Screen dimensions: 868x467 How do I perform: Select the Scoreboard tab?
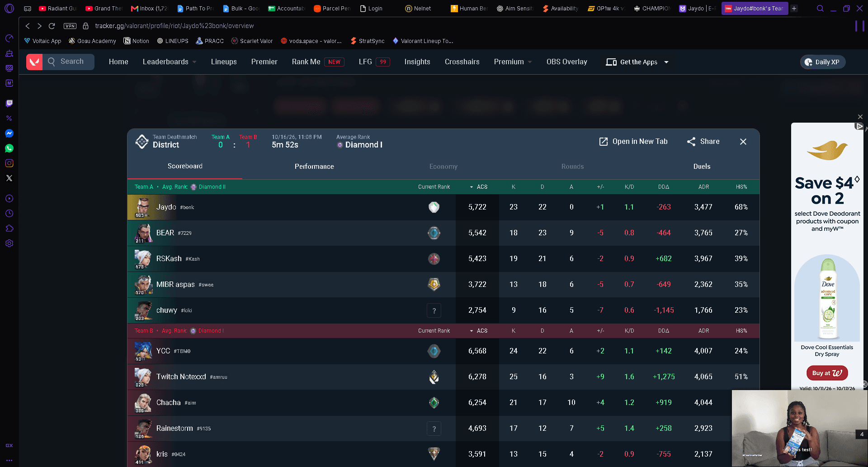pos(185,166)
